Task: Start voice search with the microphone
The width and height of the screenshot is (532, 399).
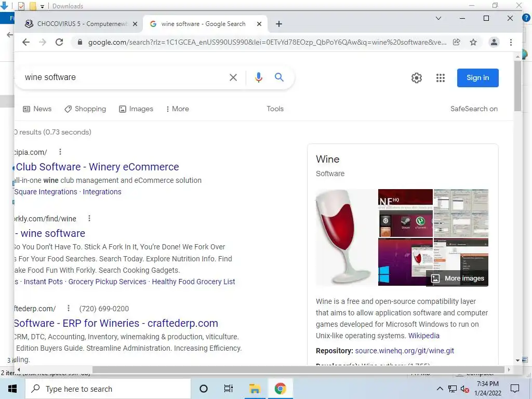Action: tap(259, 77)
